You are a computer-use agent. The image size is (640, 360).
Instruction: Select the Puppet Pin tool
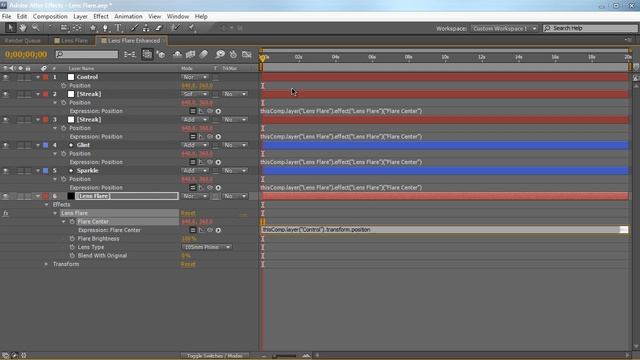(191, 28)
